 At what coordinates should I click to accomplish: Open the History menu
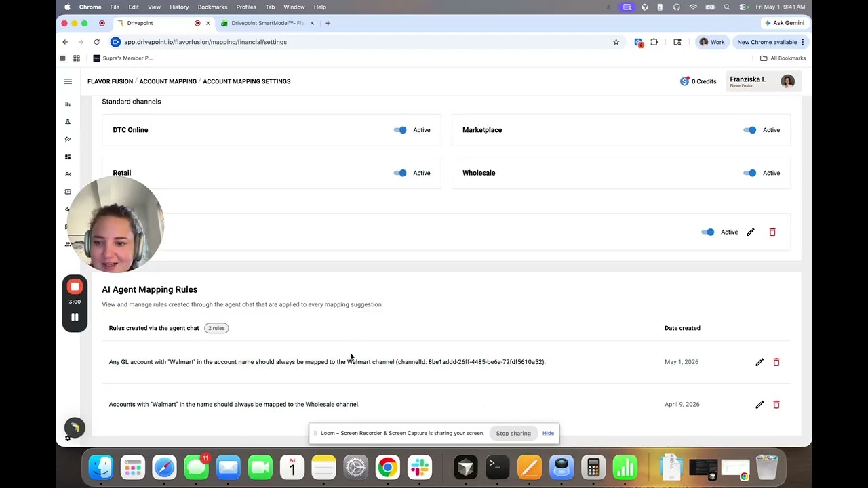coord(179,7)
